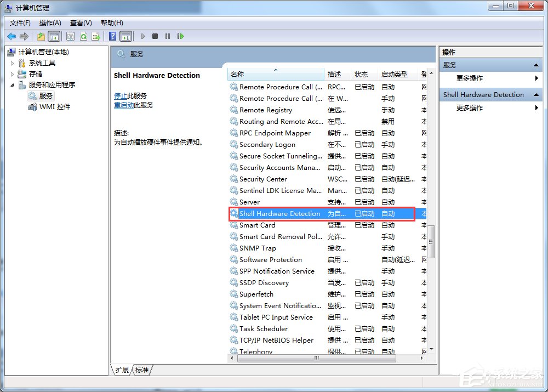The width and height of the screenshot is (548, 392).
Task: Click the pause service toolbar icon
Action: pos(168,36)
